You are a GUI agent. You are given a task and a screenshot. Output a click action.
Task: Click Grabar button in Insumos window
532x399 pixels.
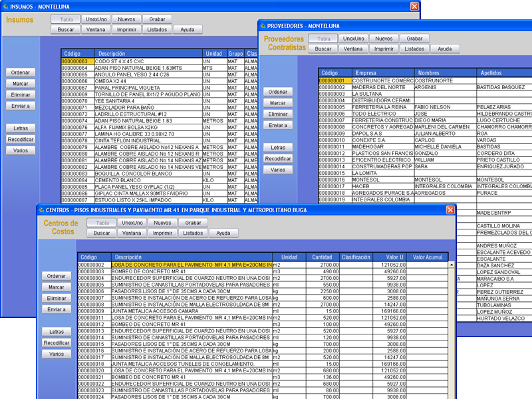tap(157, 19)
